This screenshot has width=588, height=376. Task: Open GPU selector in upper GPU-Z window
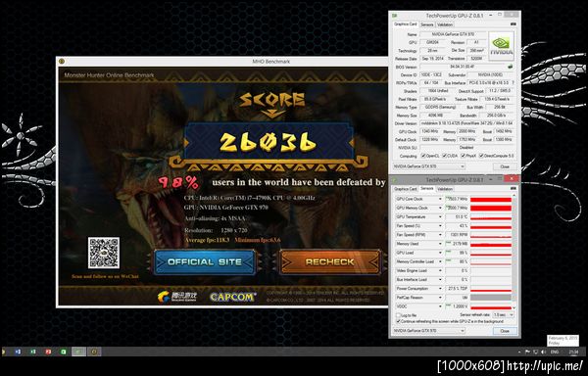click(x=429, y=166)
